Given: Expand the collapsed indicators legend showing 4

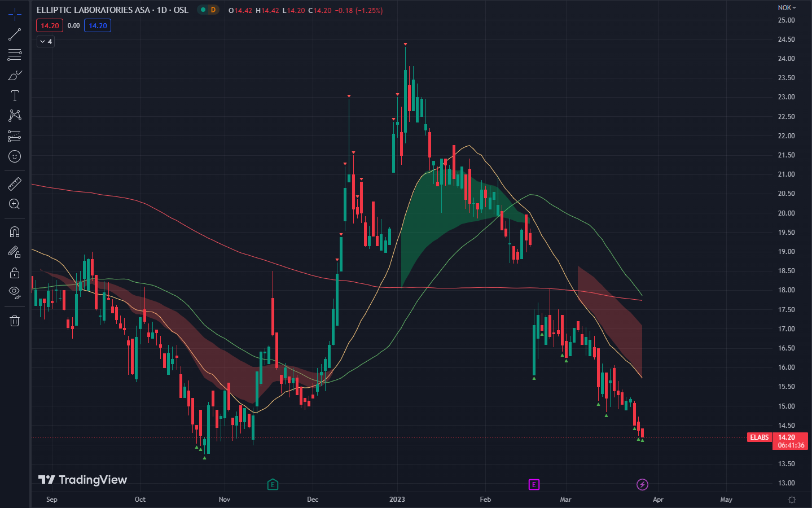Looking at the screenshot, I should [x=46, y=42].
